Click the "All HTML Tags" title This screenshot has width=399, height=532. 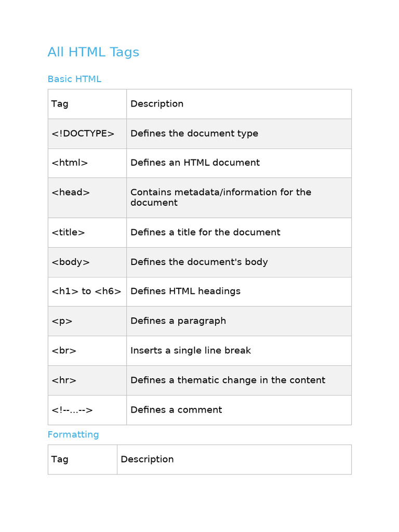94,52
